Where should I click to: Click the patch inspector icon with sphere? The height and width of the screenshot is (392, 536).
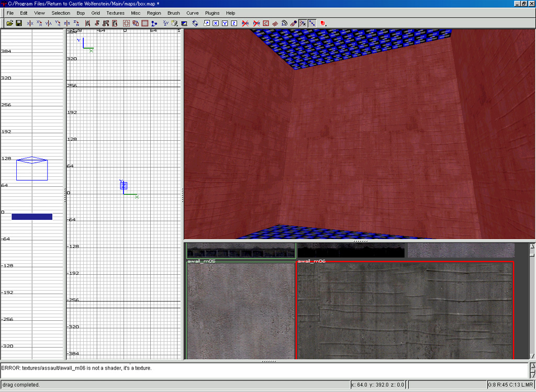click(293, 23)
